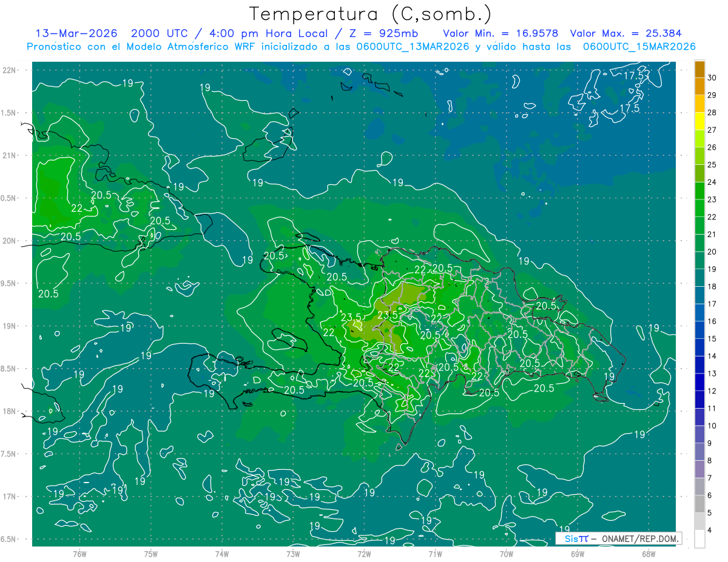Click the '7.5N' latitude tick label
The height and width of the screenshot is (562, 728).
9,454
